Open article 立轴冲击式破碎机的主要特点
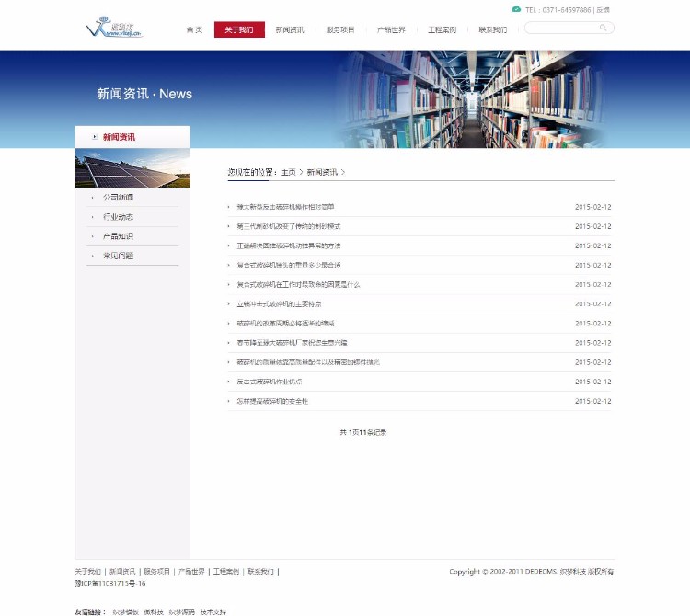Image resolution: width=690 pixels, height=616 pixels. (279, 303)
